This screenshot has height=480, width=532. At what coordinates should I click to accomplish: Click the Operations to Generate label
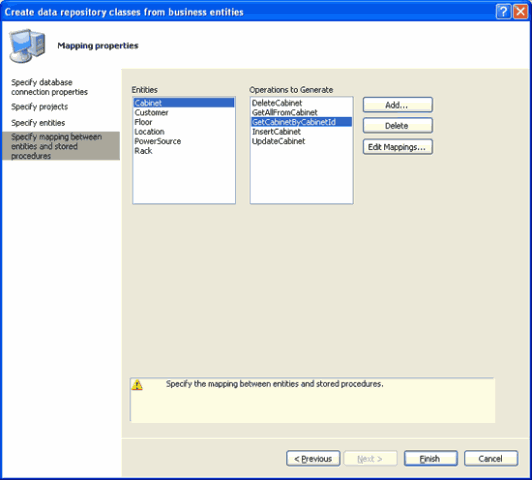(x=291, y=90)
